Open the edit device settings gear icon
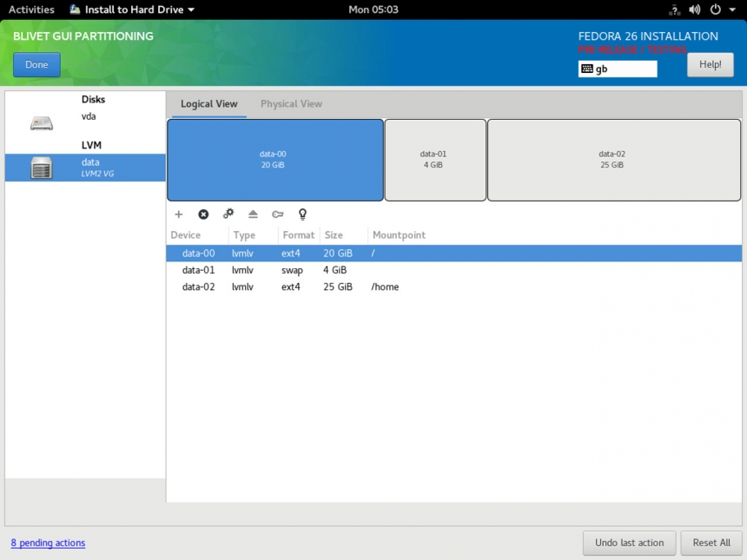The height and width of the screenshot is (560, 747). click(x=228, y=214)
